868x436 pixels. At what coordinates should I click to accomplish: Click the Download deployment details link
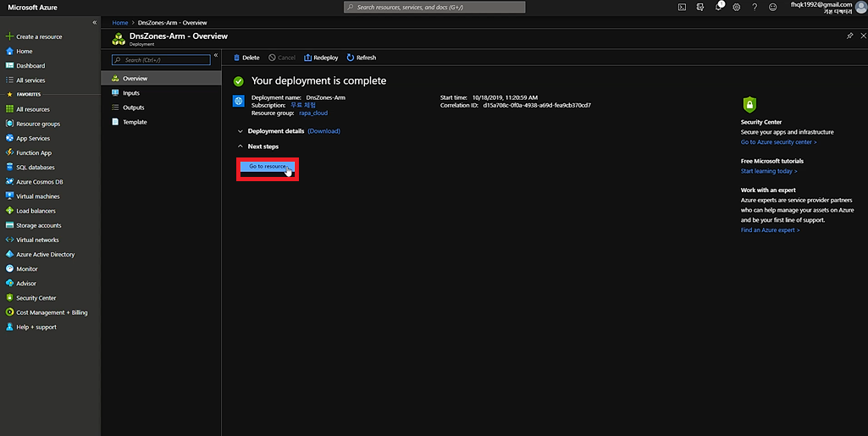[323, 131]
